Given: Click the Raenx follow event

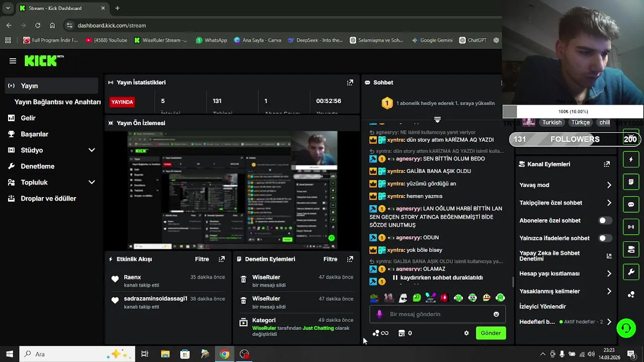Looking at the screenshot, I should pyautogui.click(x=167, y=281).
